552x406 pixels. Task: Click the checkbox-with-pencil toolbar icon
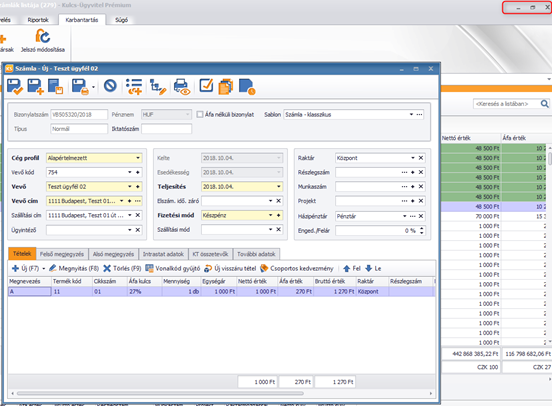click(x=206, y=86)
